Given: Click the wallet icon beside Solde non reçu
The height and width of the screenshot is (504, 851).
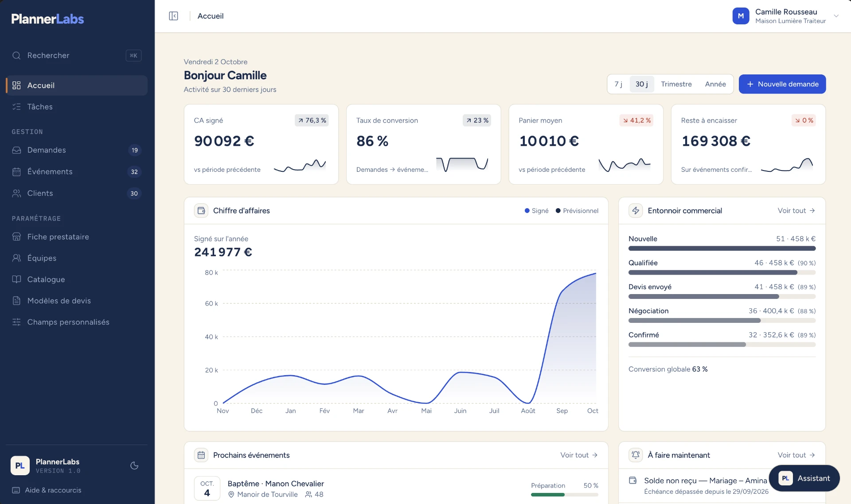Looking at the screenshot, I should pyautogui.click(x=633, y=481).
